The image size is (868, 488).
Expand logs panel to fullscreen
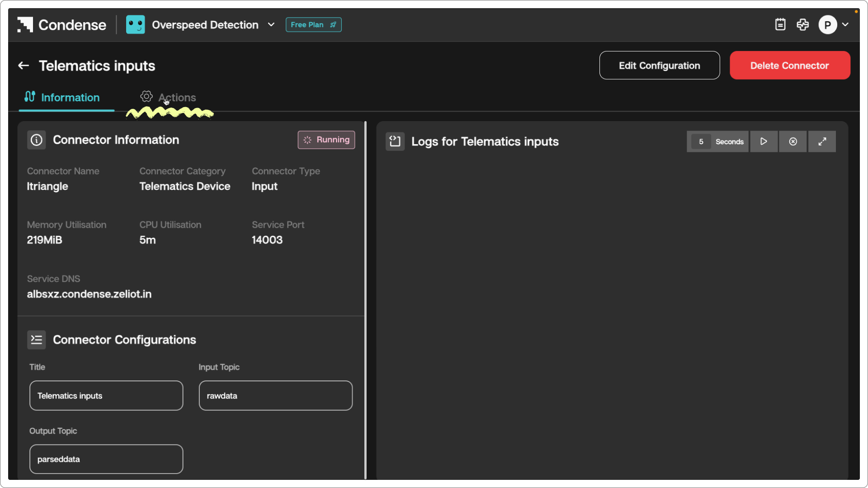[822, 142]
